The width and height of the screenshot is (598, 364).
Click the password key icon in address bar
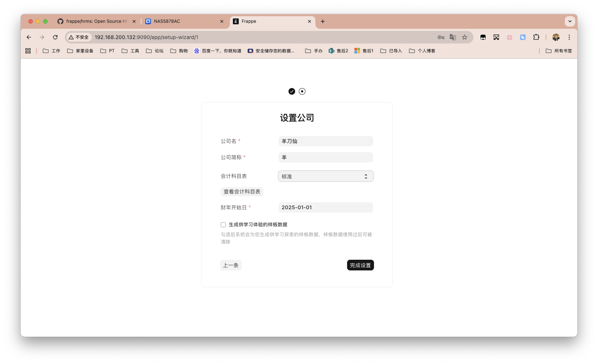[440, 37]
